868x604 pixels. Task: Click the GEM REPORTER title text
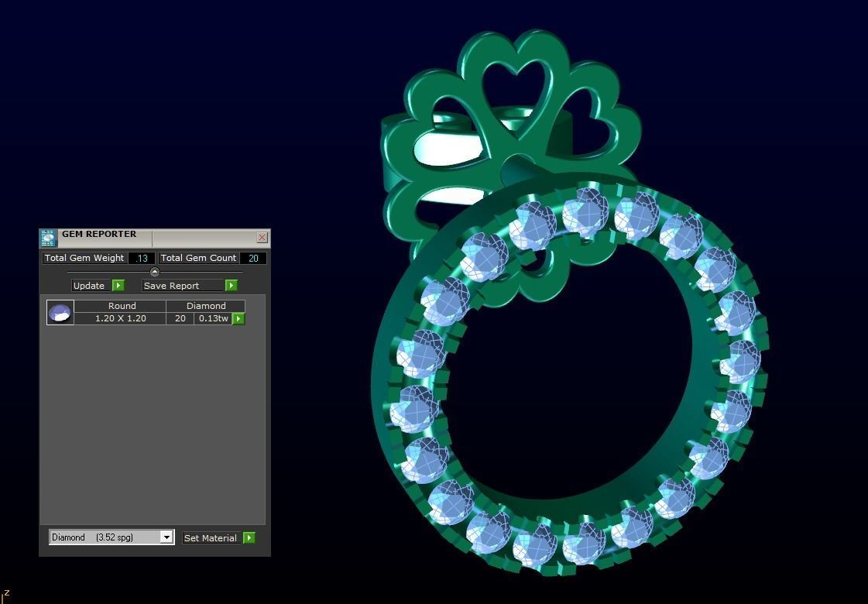point(99,234)
